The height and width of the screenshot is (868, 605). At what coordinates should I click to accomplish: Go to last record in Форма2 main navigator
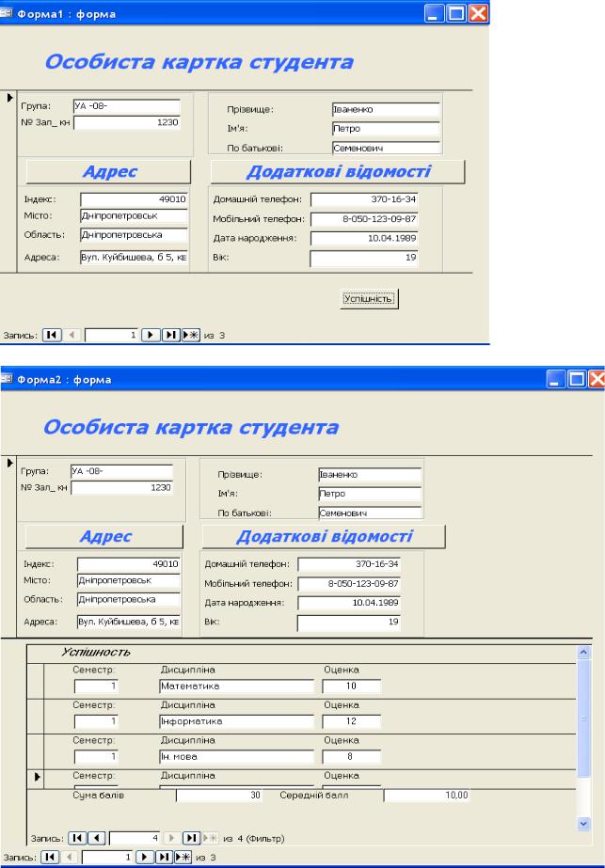[x=164, y=857]
